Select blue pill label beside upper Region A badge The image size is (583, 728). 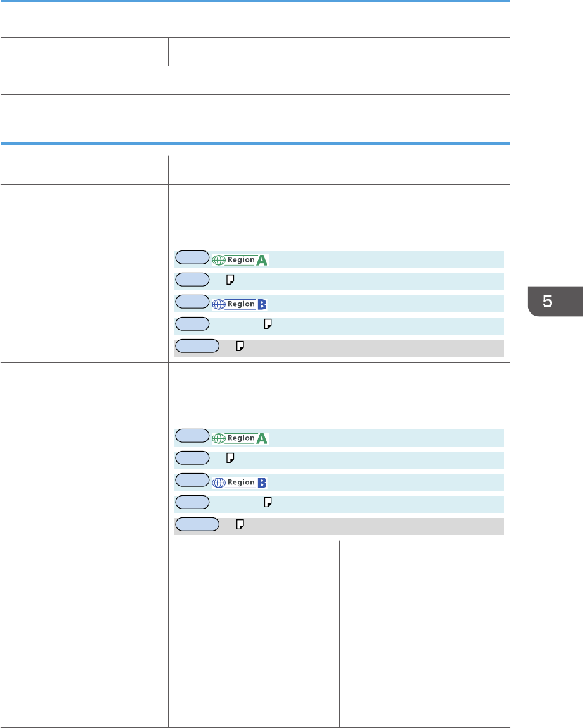[x=192, y=257]
